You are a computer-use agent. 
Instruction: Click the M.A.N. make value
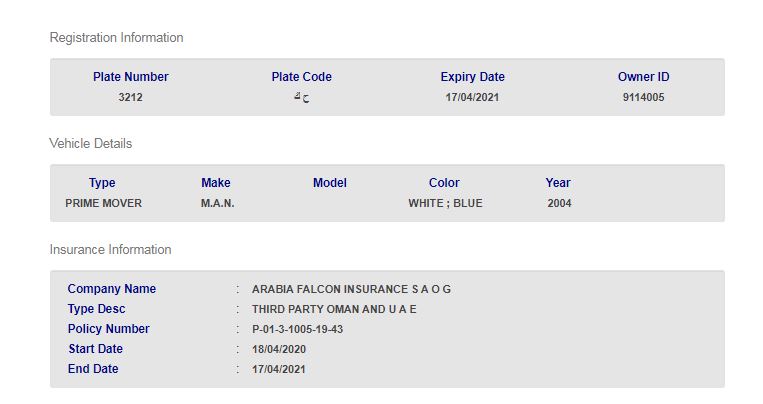tap(217, 204)
